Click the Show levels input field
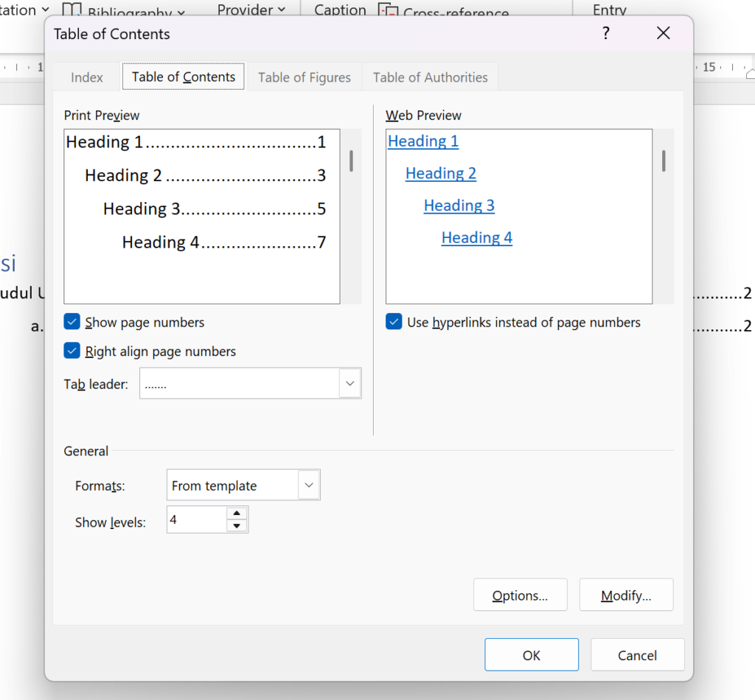 (x=196, y=519)
